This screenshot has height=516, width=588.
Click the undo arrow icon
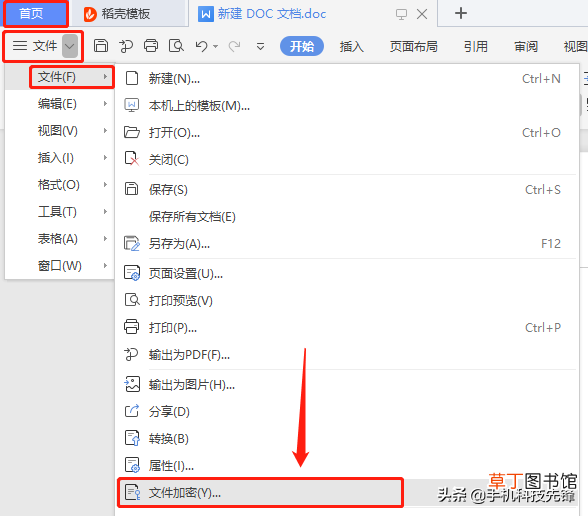pos(201,46)
